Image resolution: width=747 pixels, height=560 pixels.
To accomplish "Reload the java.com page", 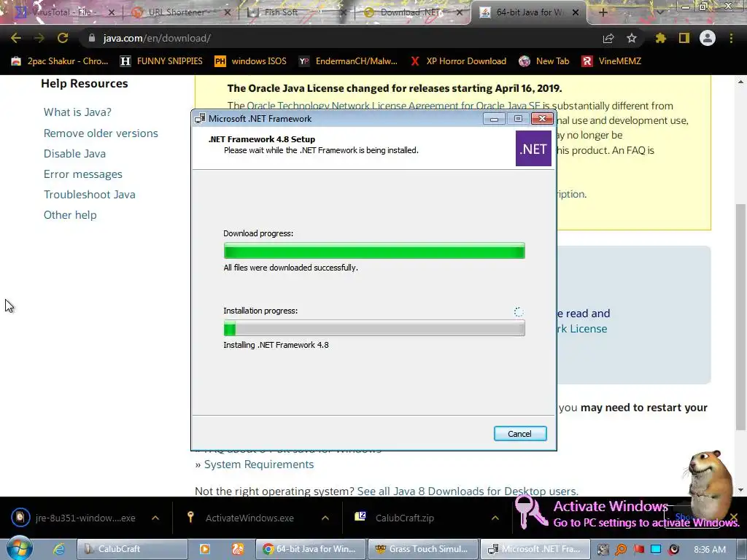I will (x=63, y=38).
